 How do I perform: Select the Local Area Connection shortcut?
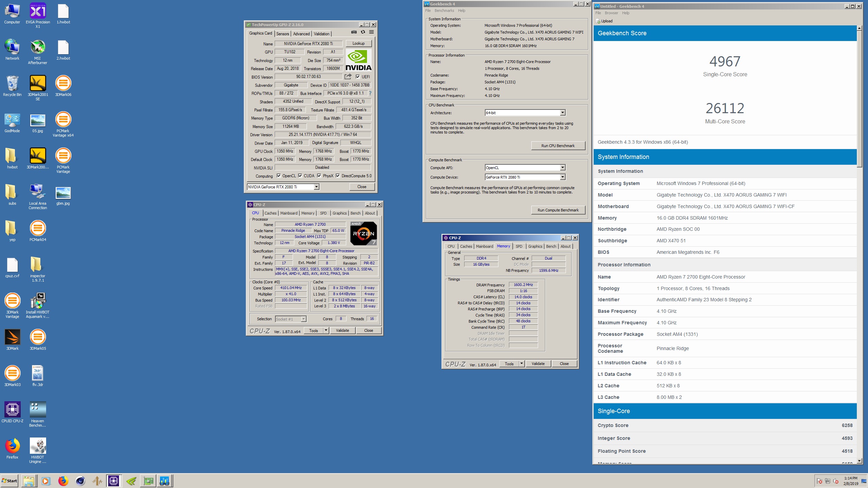point(38,197)
